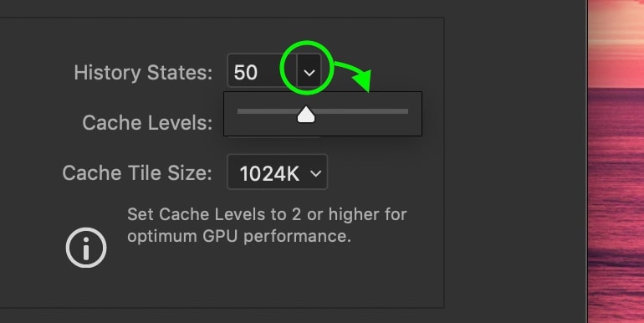Click the 'Set Cache Levels to 2' hint text

(x=267, y=214)
